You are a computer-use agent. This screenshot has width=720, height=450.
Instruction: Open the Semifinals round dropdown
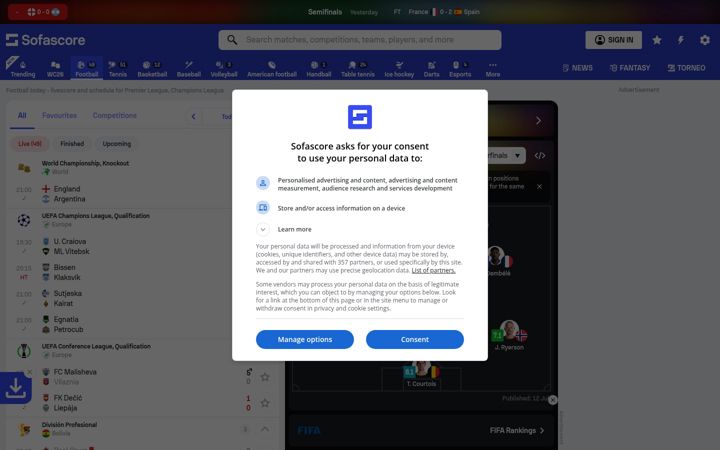[x=506, y=156]
